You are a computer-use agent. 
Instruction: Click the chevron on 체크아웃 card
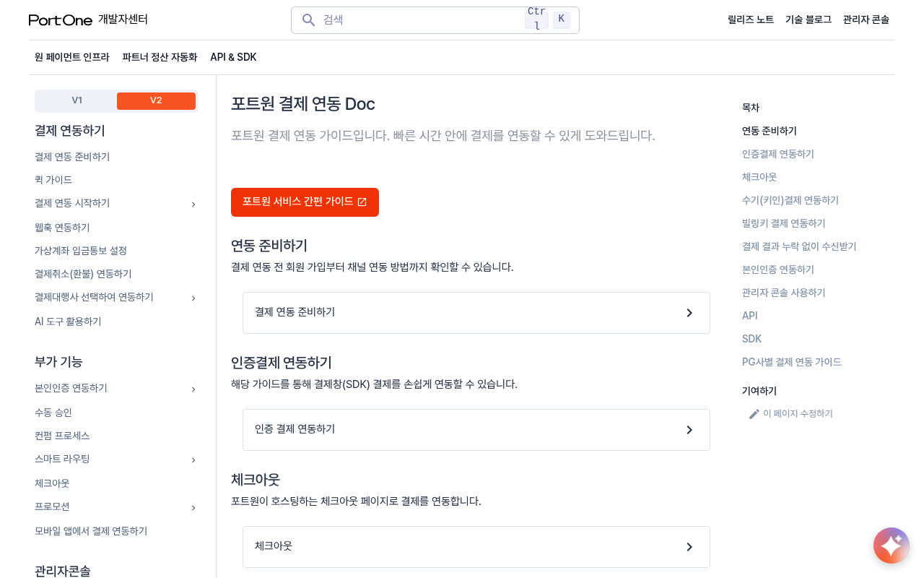(x=689, y=547)
